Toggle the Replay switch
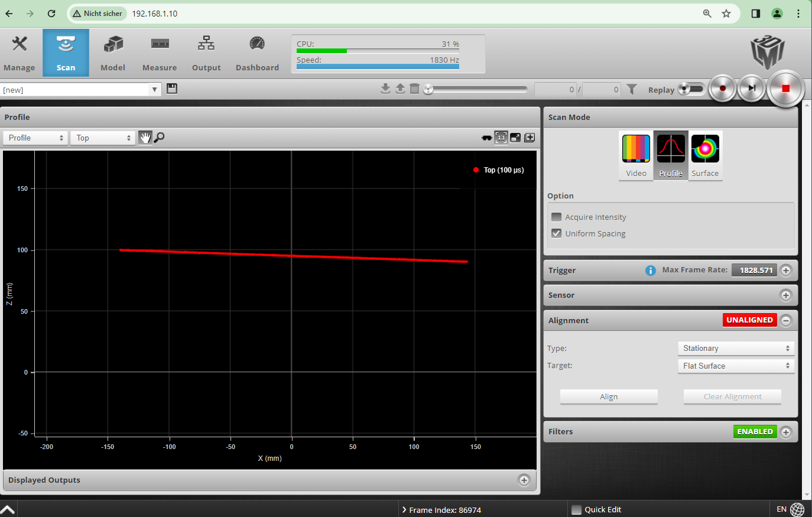This screenshot has height=517, width=812. point(690,89)
